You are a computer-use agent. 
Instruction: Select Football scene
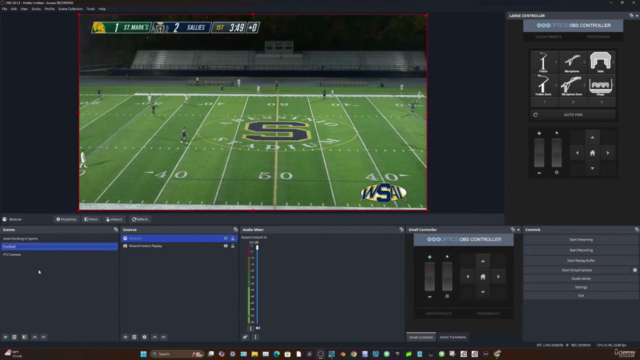pos(59,247)
